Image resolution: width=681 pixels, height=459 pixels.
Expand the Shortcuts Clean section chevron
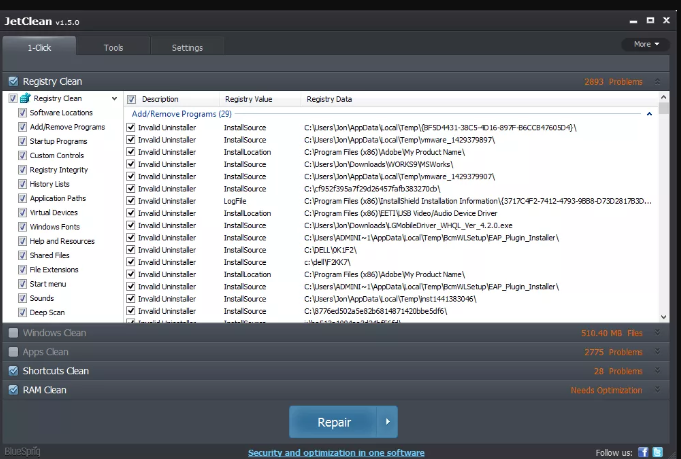pos(658,371)
